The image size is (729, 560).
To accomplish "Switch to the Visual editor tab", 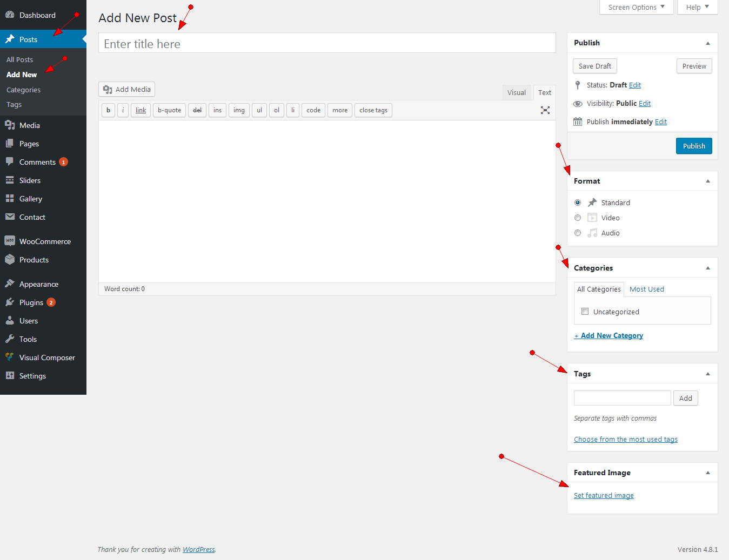I will 517,92.
